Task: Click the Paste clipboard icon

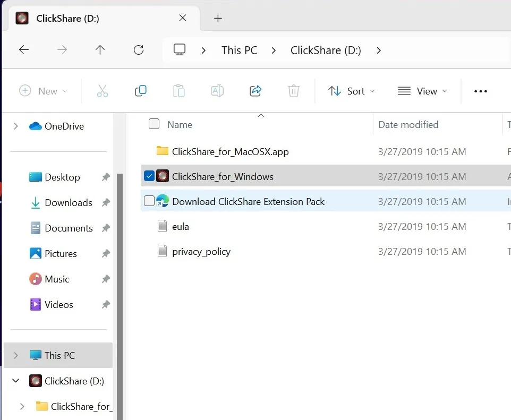Action: tap(179, 91)
